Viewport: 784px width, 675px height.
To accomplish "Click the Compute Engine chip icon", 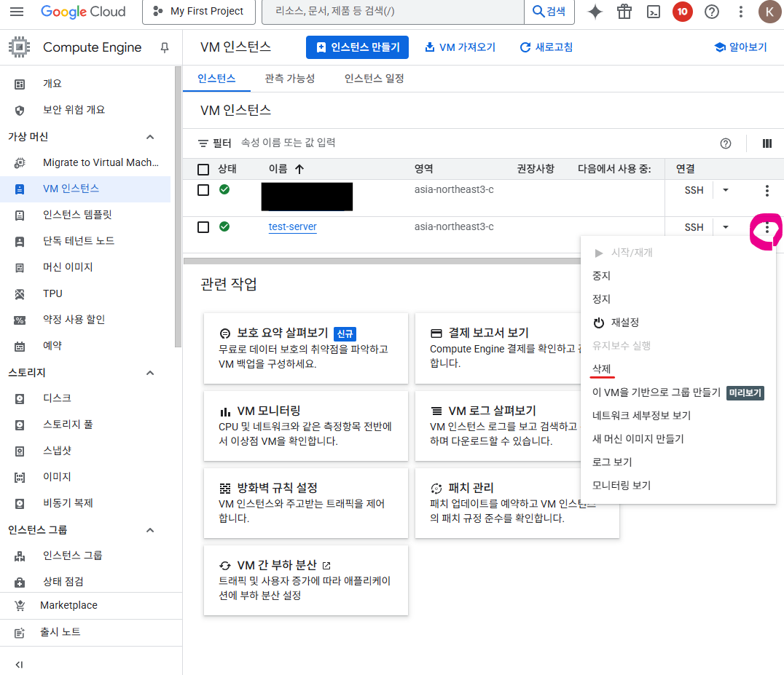I will coord(20,47).
